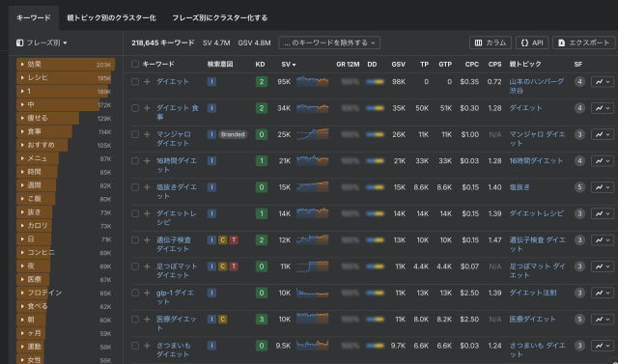This screenshot has height=364, width=618.
Task: Check the glp-1 ダイエット row checkbox
Action: pyautogui.click(x=135, y=293)
